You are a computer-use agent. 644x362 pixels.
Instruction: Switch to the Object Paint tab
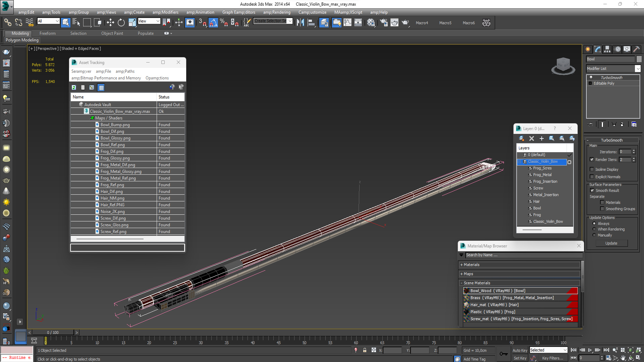pos(112,33)
